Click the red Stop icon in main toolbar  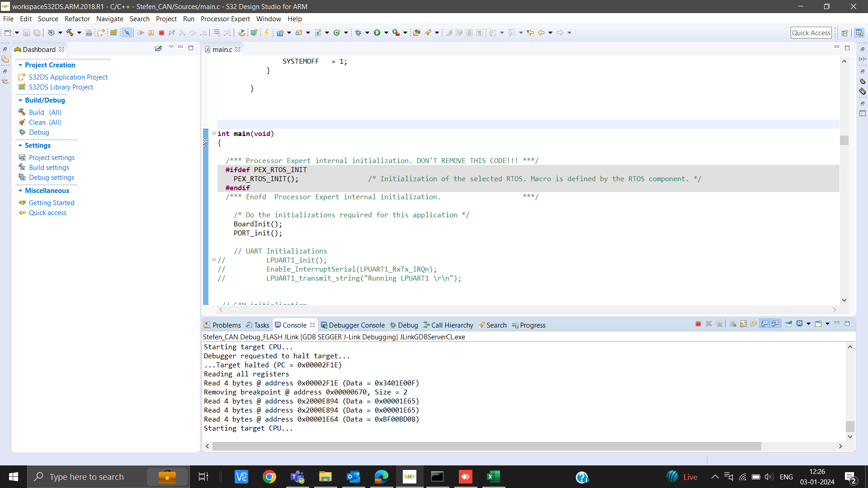click(x=161, y=33)
